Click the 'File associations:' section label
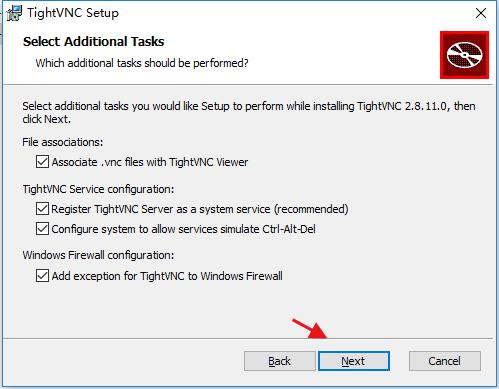This screenshot has width=499, height=389. [x=63, y=142]
